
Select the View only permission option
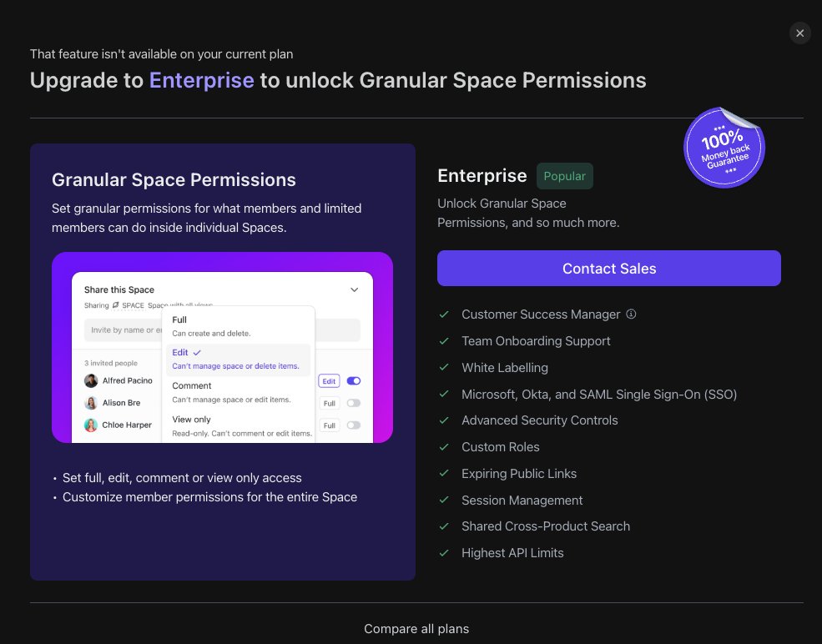(238, 426)
